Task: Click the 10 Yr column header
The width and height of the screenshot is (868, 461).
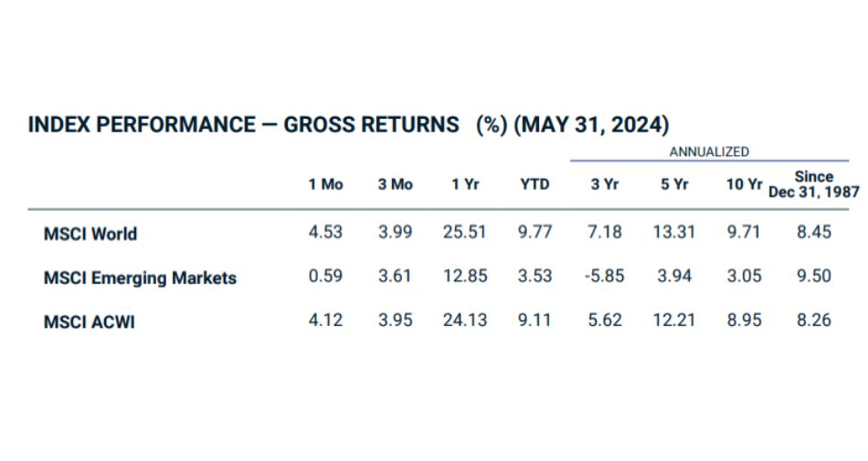Action: point(744,184)
